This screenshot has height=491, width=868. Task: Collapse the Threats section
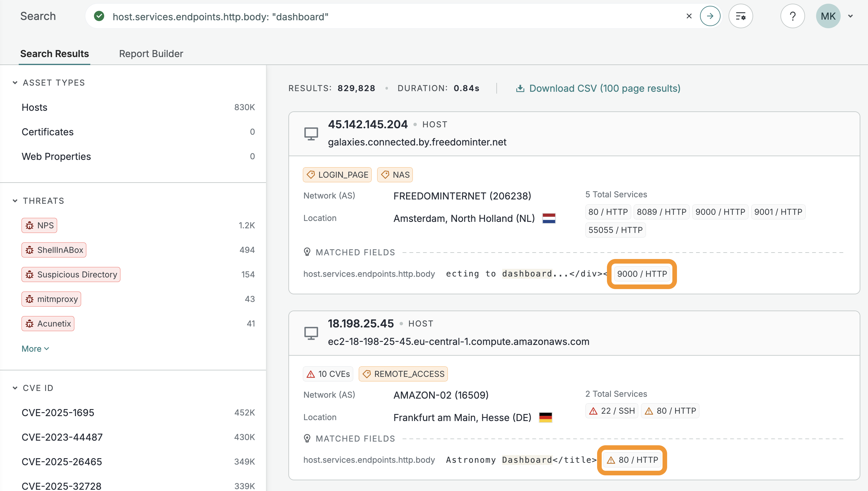[15, 201]
